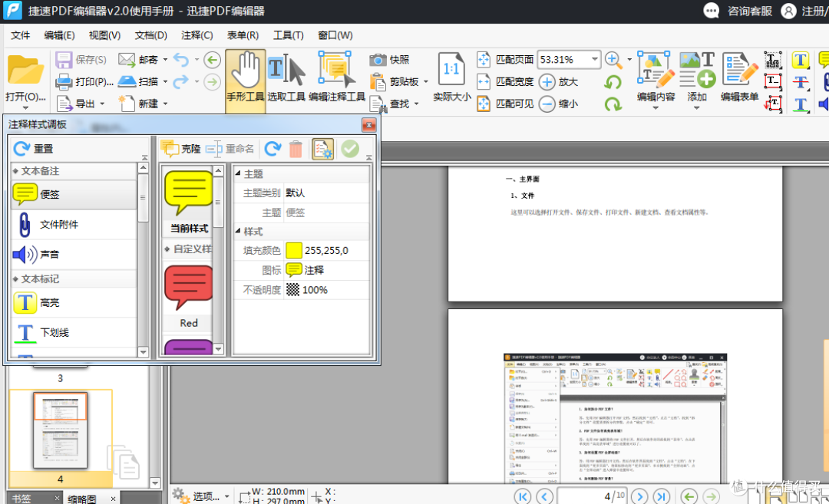Click Fit Width (匹配宽度)
Viewport: 829px width, 504px height.
pos(505,82)
